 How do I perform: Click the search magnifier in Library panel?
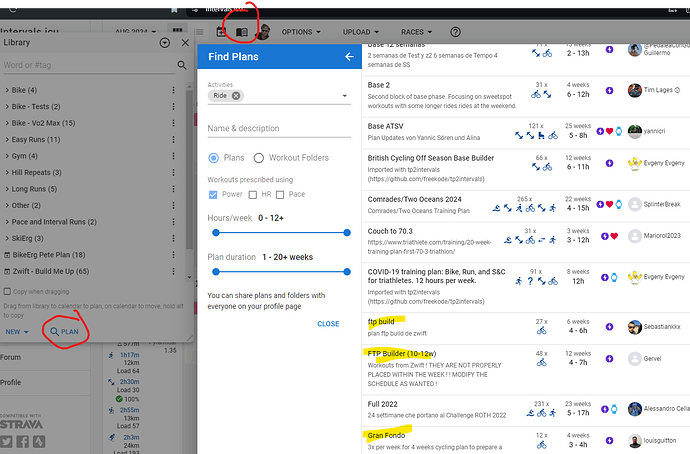click(x=182, y=65)
